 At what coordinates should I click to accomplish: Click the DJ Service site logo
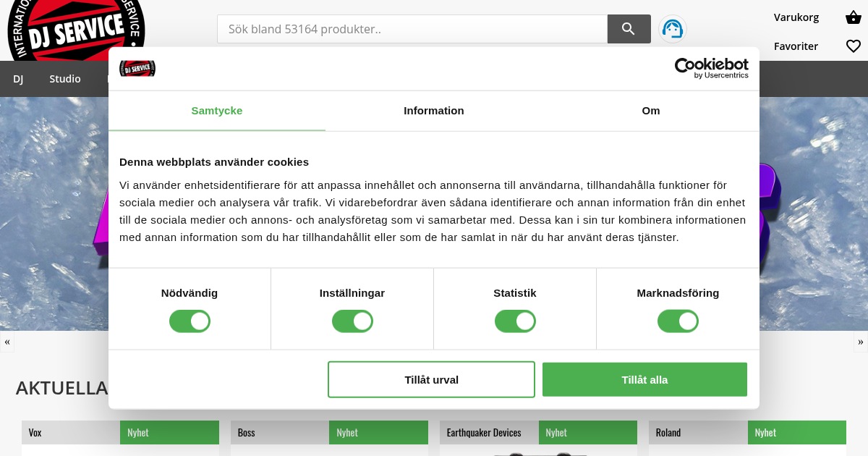point(76,29)
